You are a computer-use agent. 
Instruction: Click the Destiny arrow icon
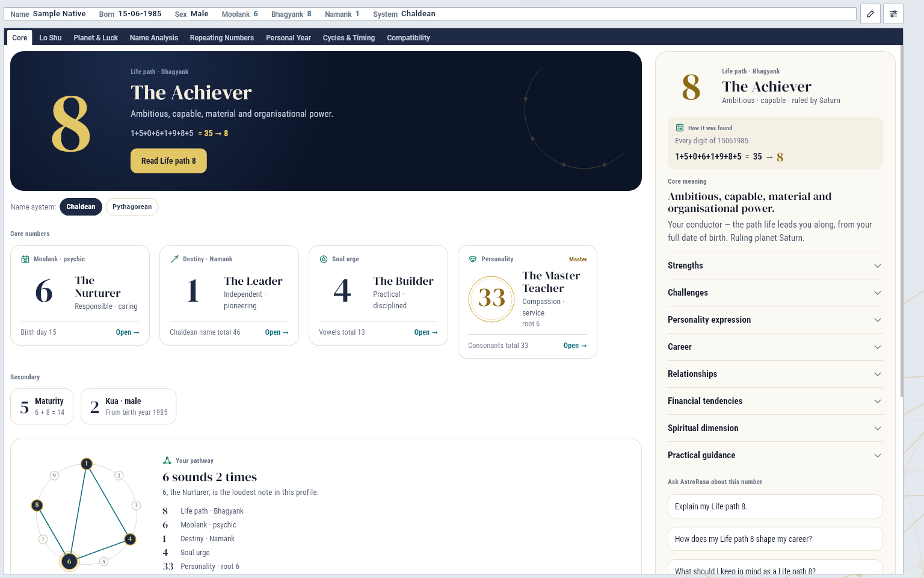[174, 259]
